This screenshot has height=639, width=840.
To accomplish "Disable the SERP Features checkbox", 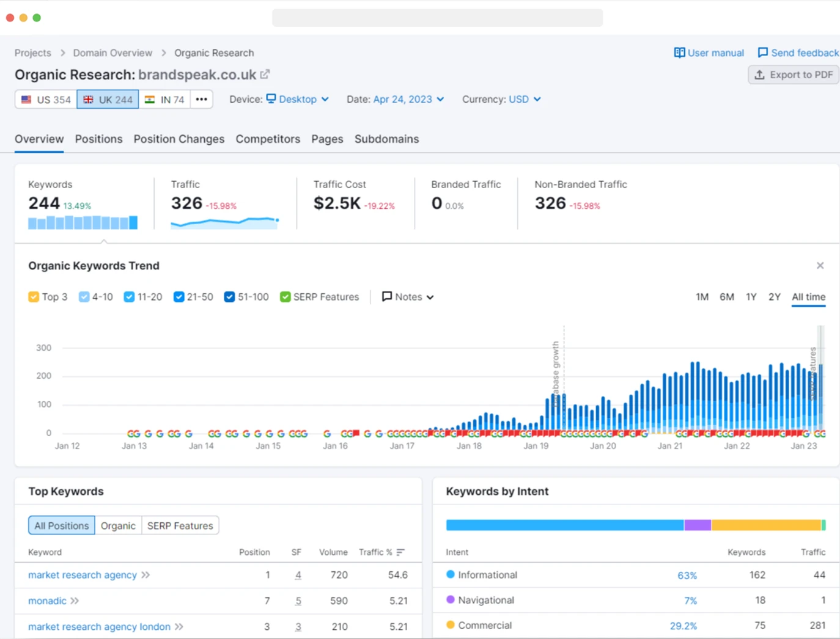I will [x=285, y=297].
